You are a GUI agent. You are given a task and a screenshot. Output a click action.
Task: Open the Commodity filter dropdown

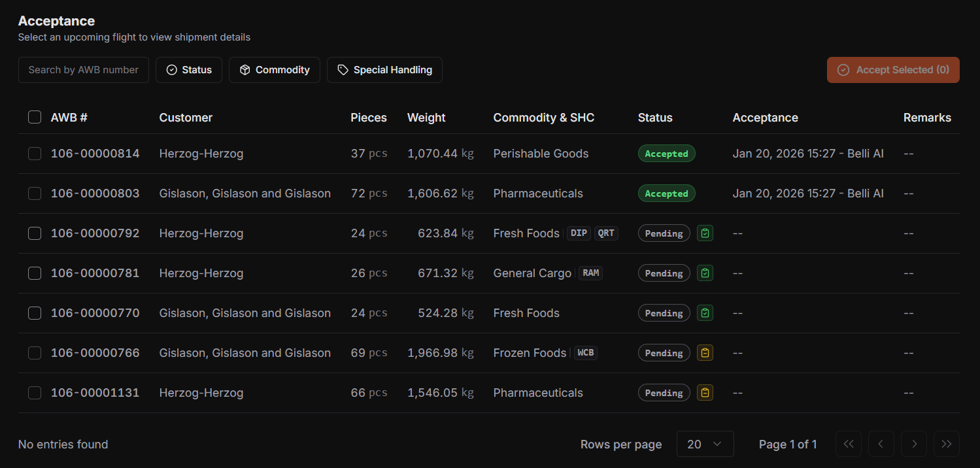coord(274,69)
